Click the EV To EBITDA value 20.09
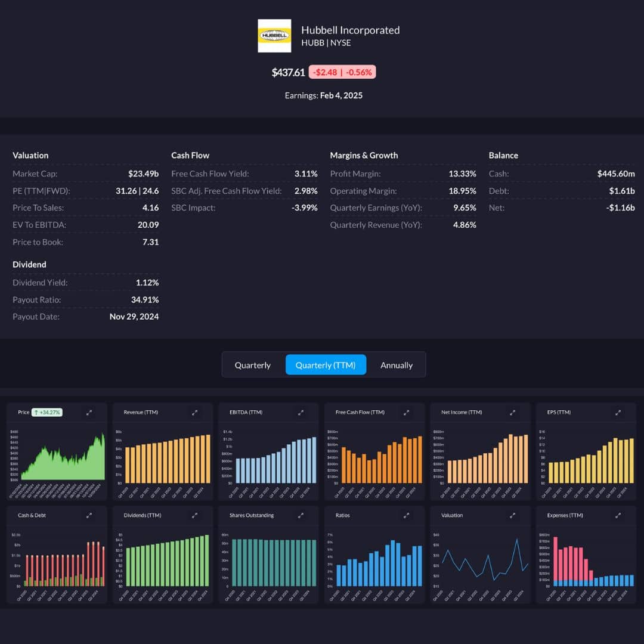This screenshot has width=644, height=644. (x=148, y=225)
